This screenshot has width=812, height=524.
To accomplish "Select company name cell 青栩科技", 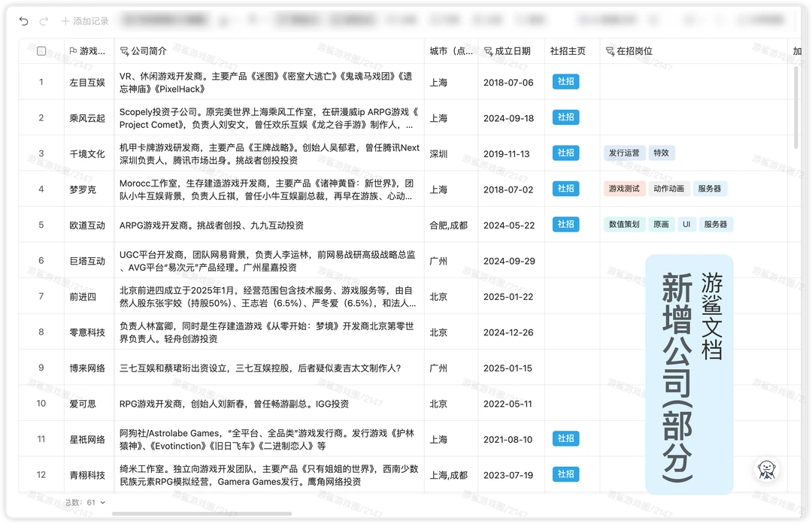I will click(x=89, y=475).
